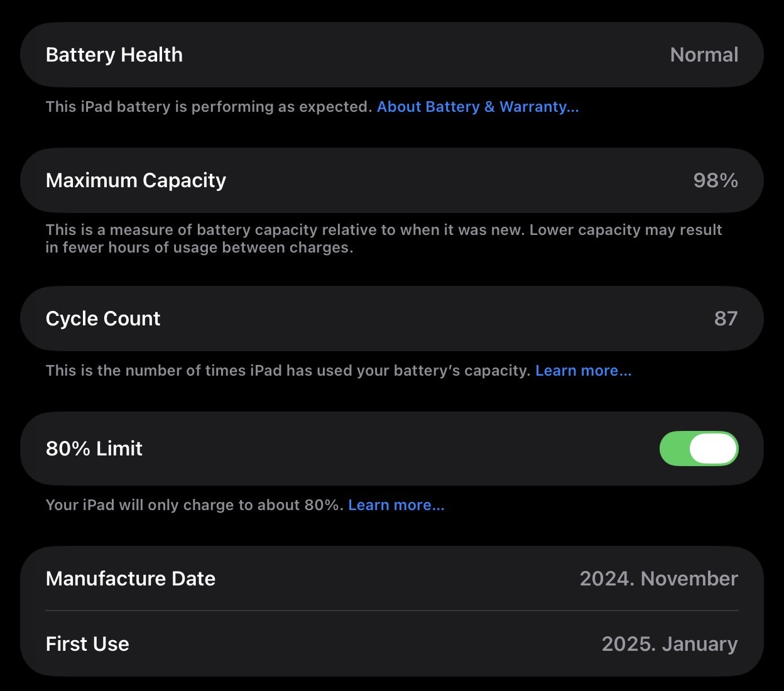
Task: Tap the Normal battery health status
Action: tap(704, 55)
